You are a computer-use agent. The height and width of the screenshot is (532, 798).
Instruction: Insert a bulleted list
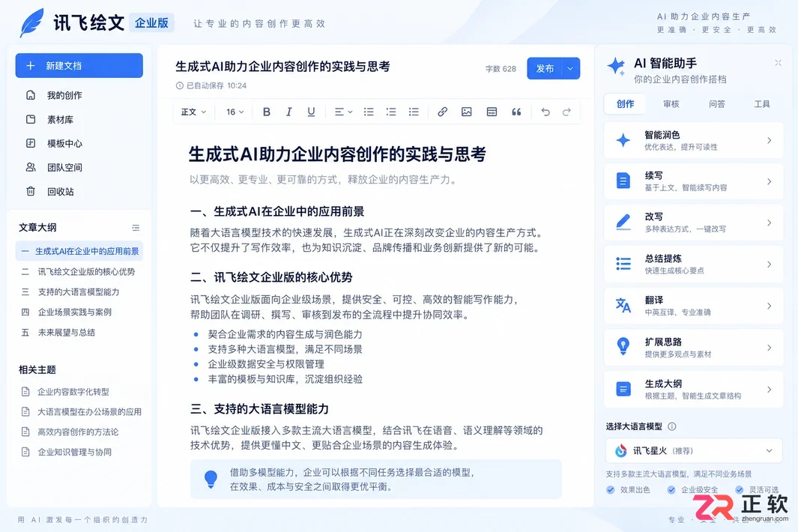pyautogui.click(x=369, y=112)
